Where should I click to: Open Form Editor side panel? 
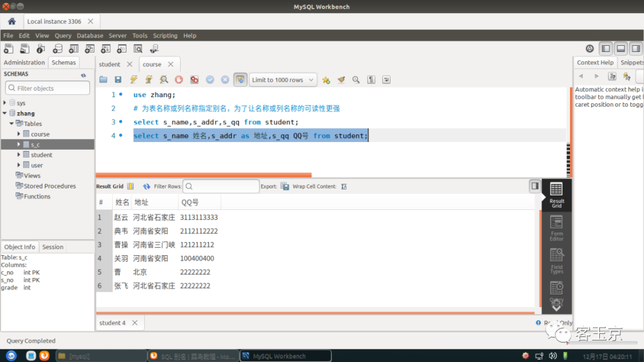click(x=556, y=228)
